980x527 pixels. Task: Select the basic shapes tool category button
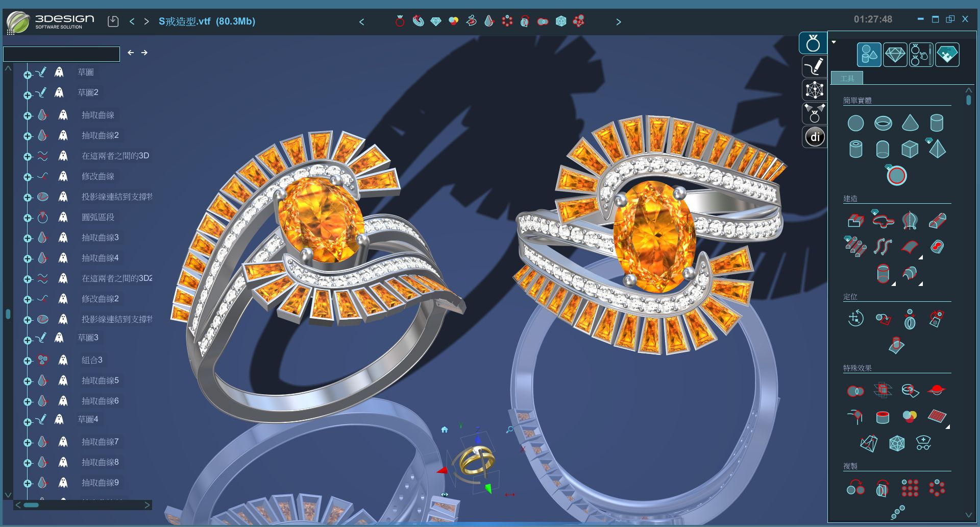click(x=869, y=55)
